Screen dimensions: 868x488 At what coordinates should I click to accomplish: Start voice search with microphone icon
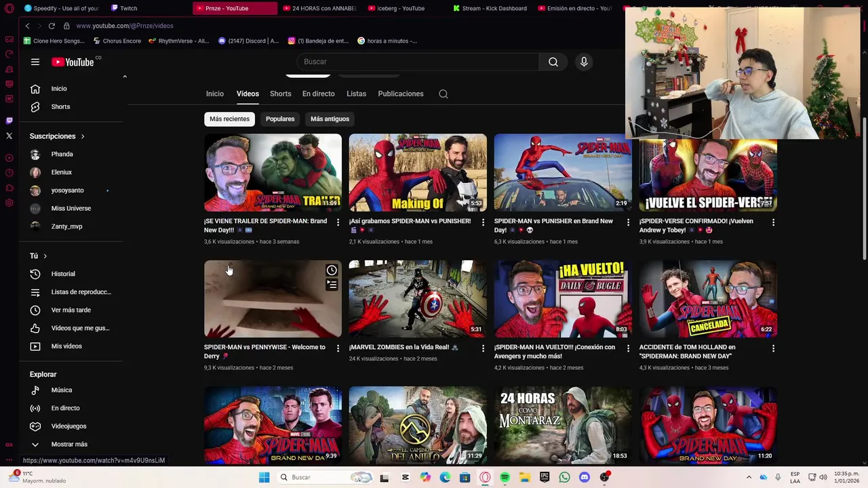[584, 62]
